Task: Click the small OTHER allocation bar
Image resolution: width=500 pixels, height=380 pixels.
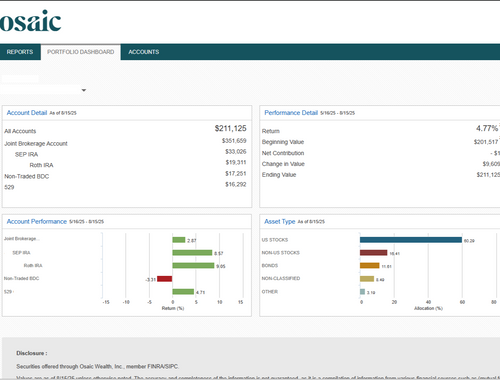Action: coord(362,292)
